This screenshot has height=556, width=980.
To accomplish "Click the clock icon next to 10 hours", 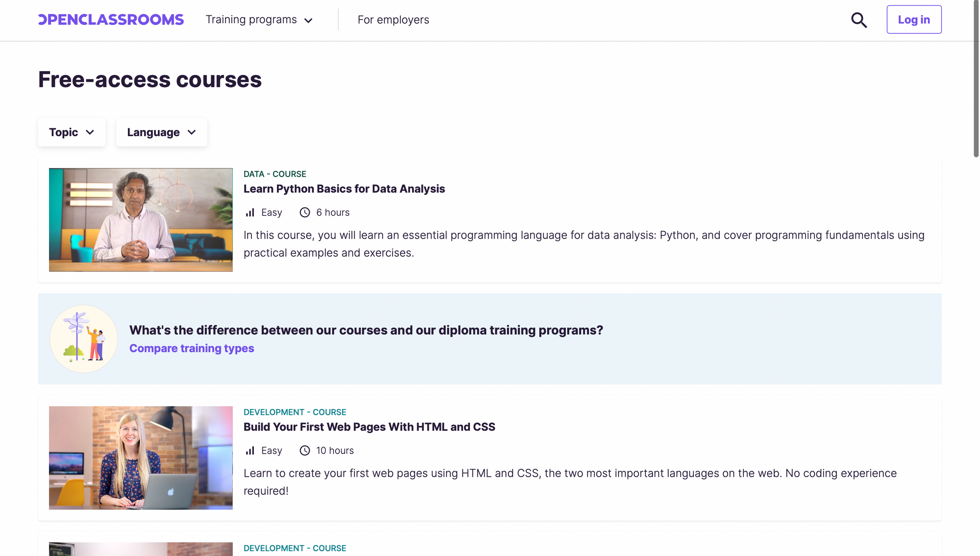I will pyautogui.click(x=305, y=450).
